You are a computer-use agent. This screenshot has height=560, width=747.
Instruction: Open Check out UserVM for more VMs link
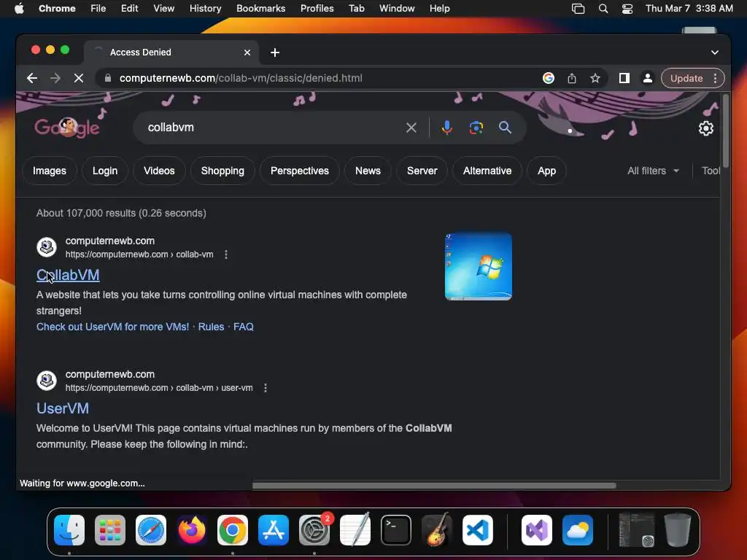(113, 327)
